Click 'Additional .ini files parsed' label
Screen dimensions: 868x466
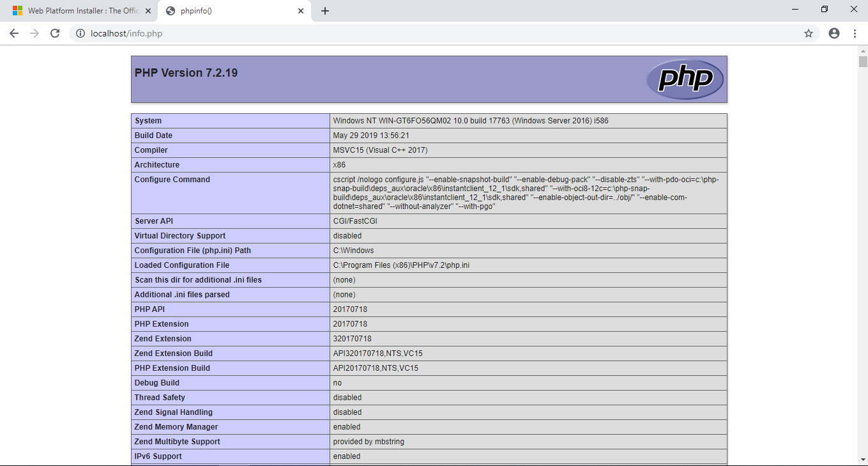[182, 295]
